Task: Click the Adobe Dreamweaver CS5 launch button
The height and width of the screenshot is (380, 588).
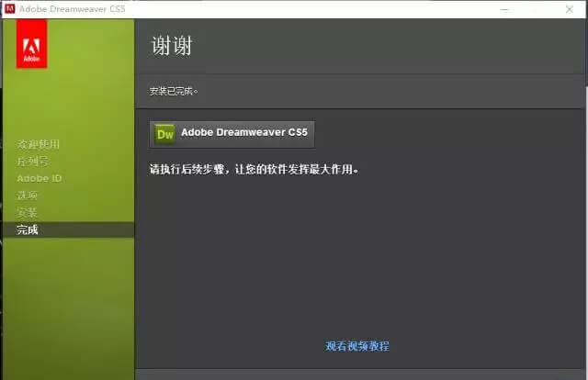Action: point(232,134)
